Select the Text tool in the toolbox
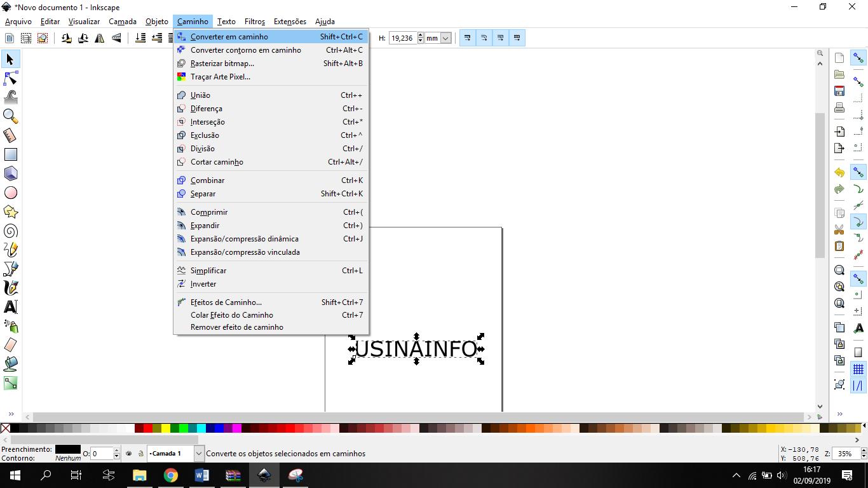The width and height of the screenshot is (868, 488). (10, 307)
